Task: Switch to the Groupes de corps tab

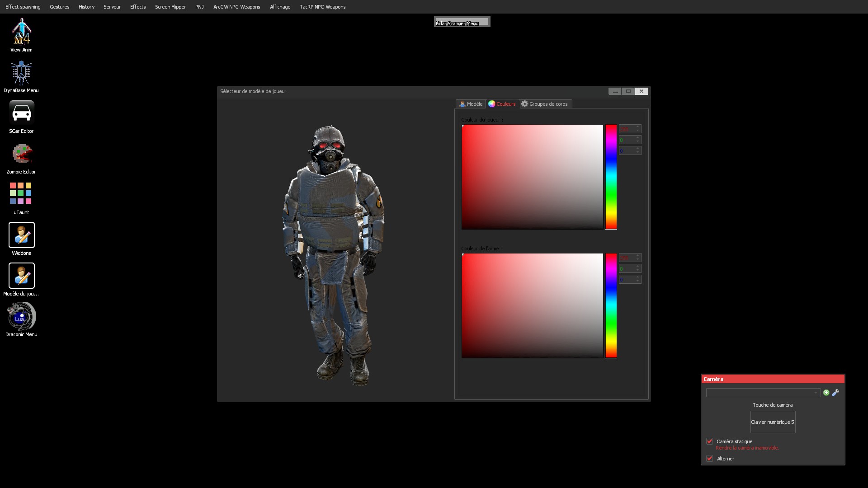Action: point(545,104)
